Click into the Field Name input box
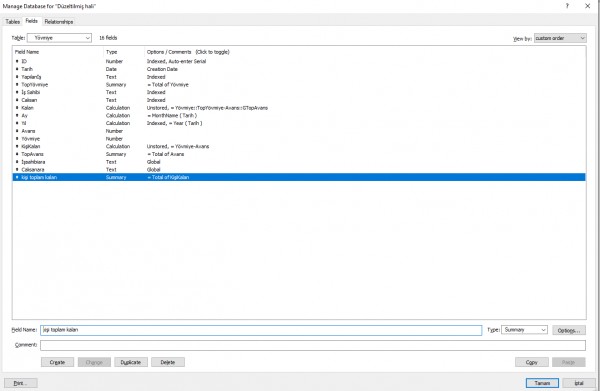 pos(261,330)
